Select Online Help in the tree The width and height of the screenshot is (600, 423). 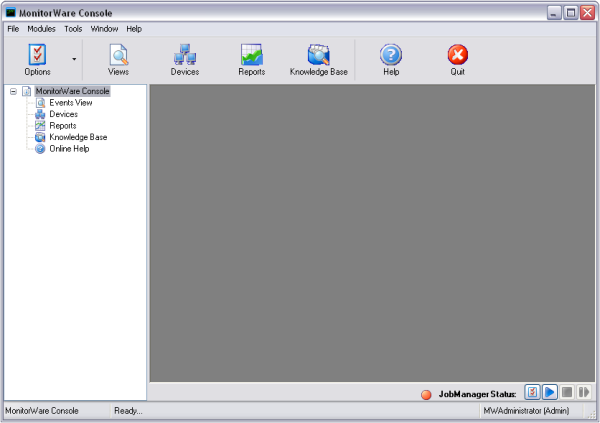pyautogui.click(x=69, y=149)
